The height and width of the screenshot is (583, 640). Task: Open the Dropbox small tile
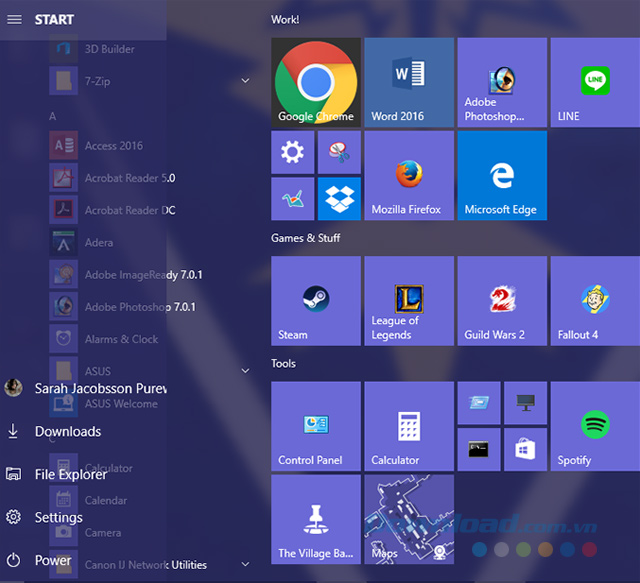click(339, 199)
